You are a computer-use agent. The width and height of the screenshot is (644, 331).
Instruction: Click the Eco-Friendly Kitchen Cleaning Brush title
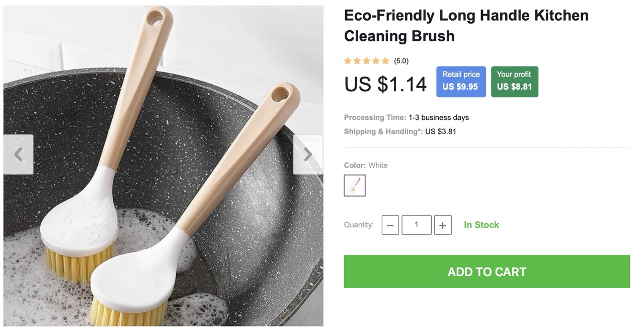[466, 25]
